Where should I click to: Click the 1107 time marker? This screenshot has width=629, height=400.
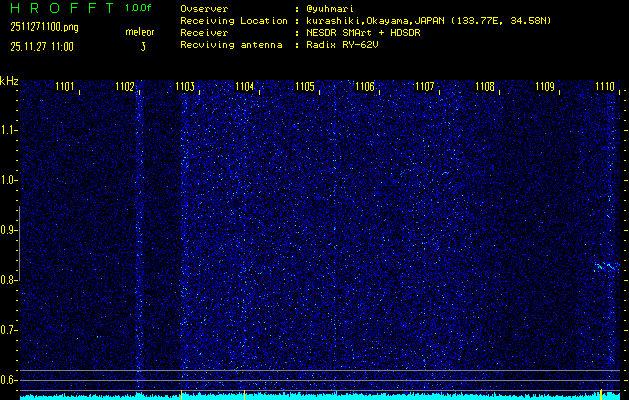click(425, 87)
